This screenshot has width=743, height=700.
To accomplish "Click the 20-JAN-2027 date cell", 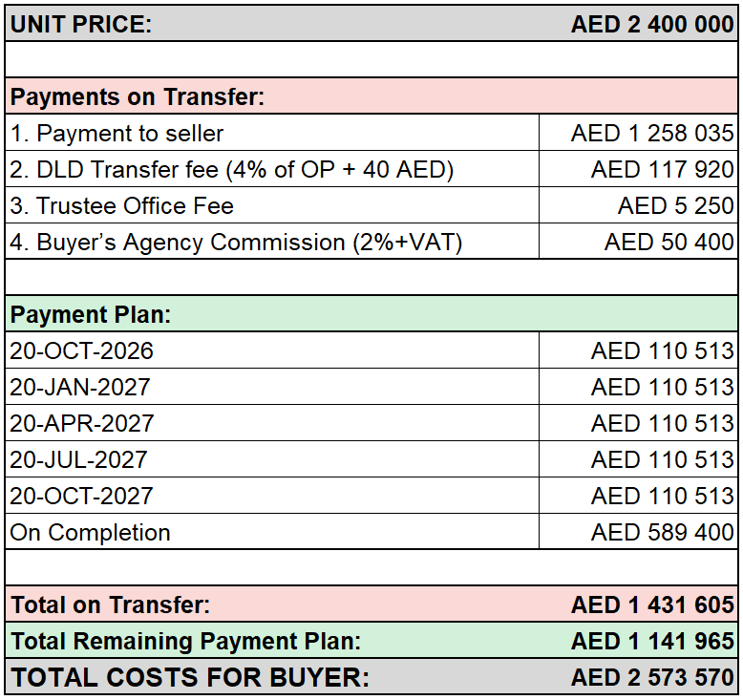I will pyautogui.click(x=272, y=387).
